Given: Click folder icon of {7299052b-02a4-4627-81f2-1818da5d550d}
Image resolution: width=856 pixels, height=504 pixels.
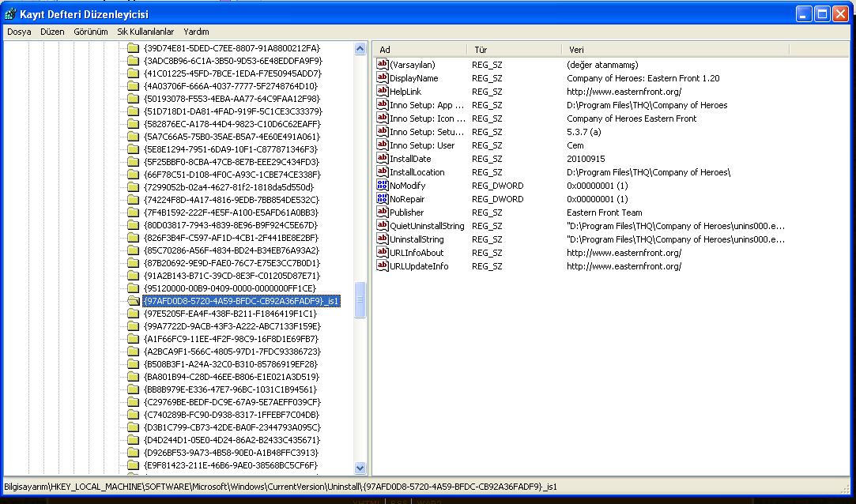Looking at the screenshot, I should pyautogui.click(x=134, y=187).
